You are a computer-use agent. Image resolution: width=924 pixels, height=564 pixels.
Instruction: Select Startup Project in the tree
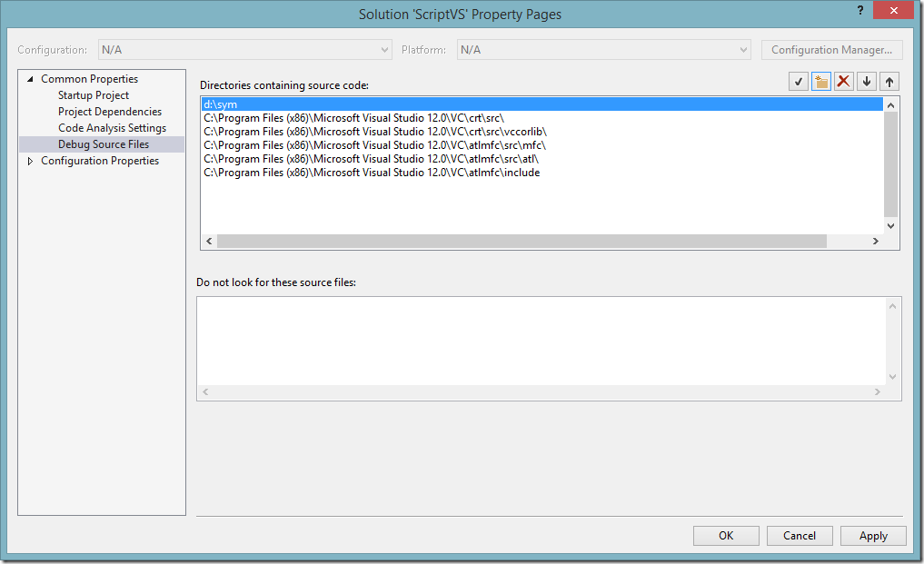coord(94,95)
